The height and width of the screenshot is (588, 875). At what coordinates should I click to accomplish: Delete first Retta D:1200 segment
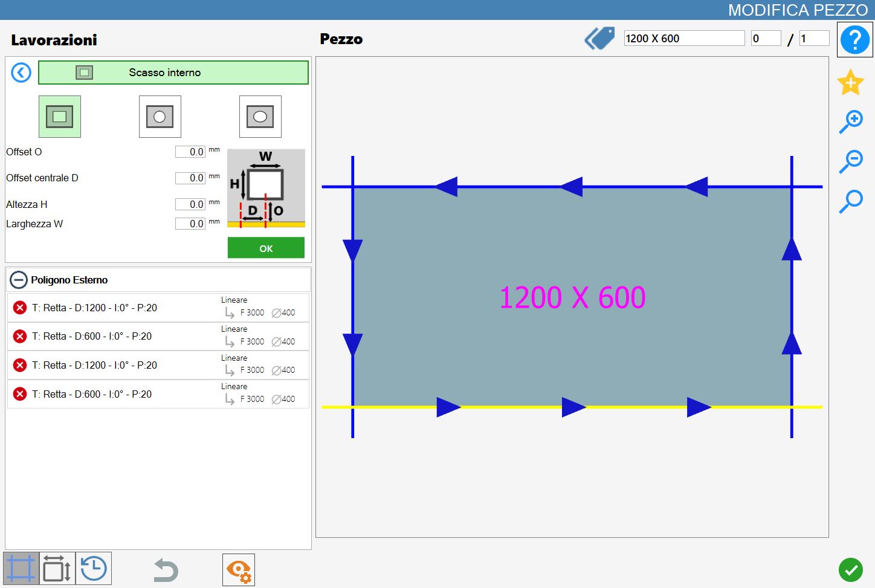tap(20, 308)
